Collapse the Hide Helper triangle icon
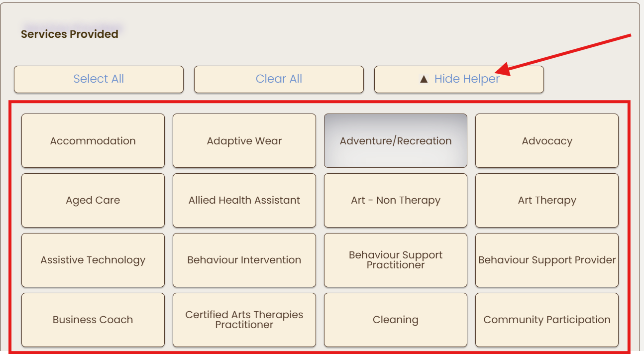The width and height of the screenshot is (644, 354). click(424, 79)
